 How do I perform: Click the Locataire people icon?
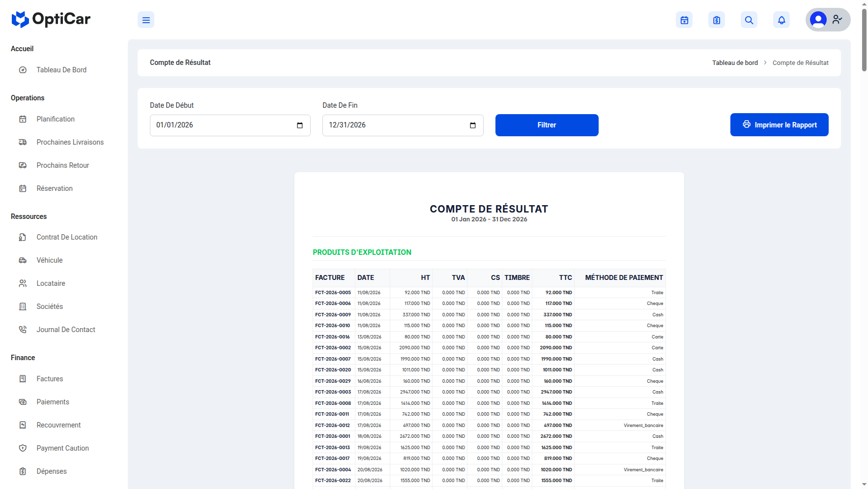click(23, 283)
